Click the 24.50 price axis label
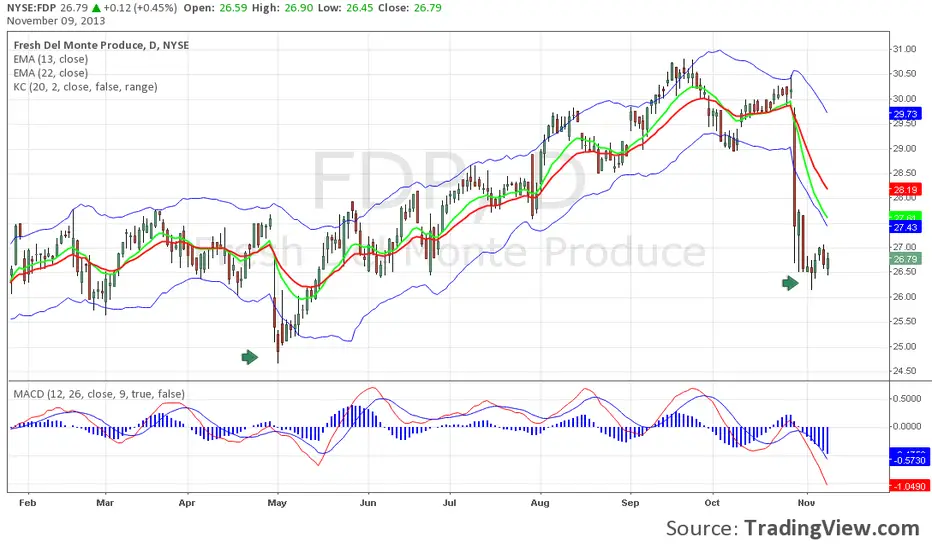 (905, 371)
